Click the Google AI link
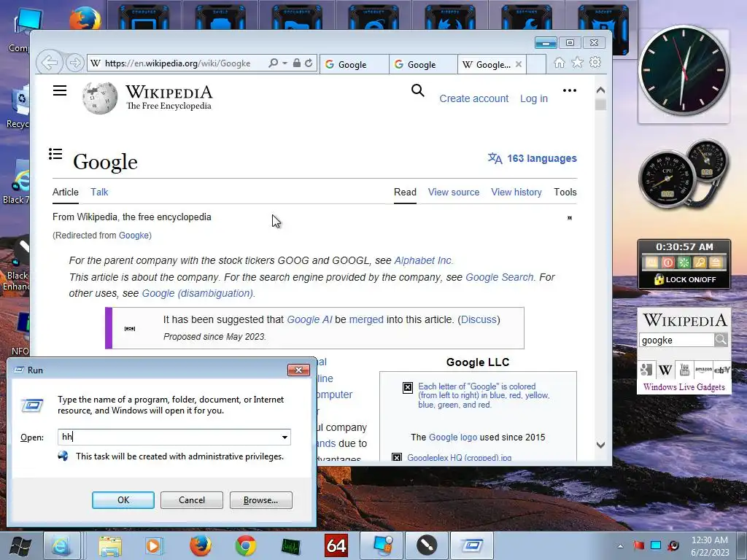This screenshot has width=747, height=560. [x=309, y=319]
